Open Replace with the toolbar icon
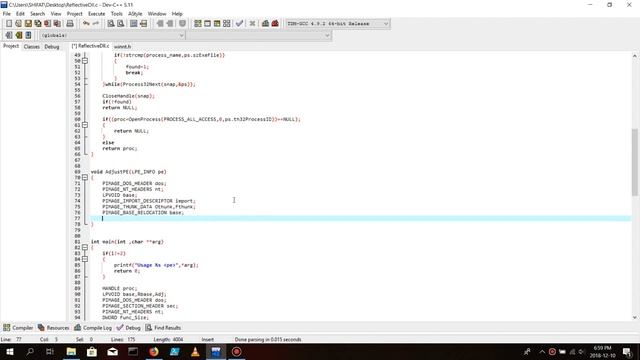Screen dimensions: 640x360 click(x=120, y=24)
